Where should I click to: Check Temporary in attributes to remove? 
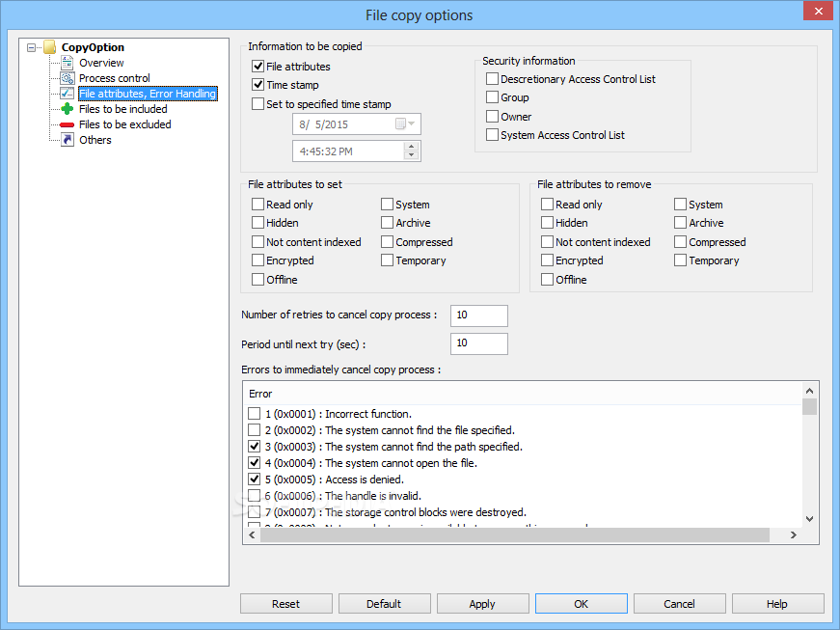[680, 260]
